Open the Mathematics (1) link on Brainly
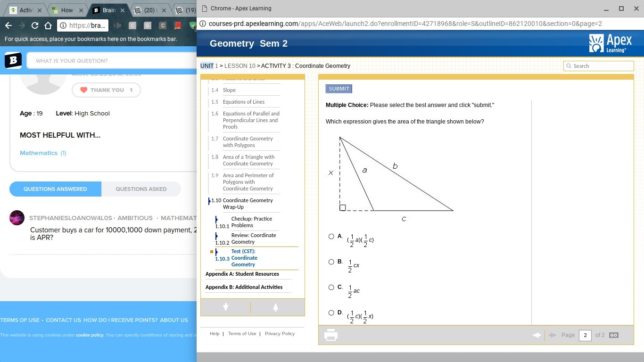This screenshot has width=644, height=362. click(43, 153)
